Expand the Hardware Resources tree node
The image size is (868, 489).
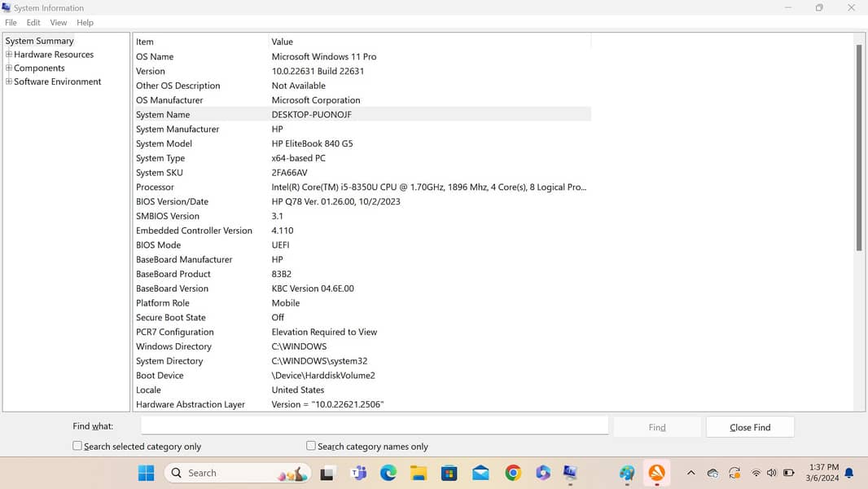point(9,55)
